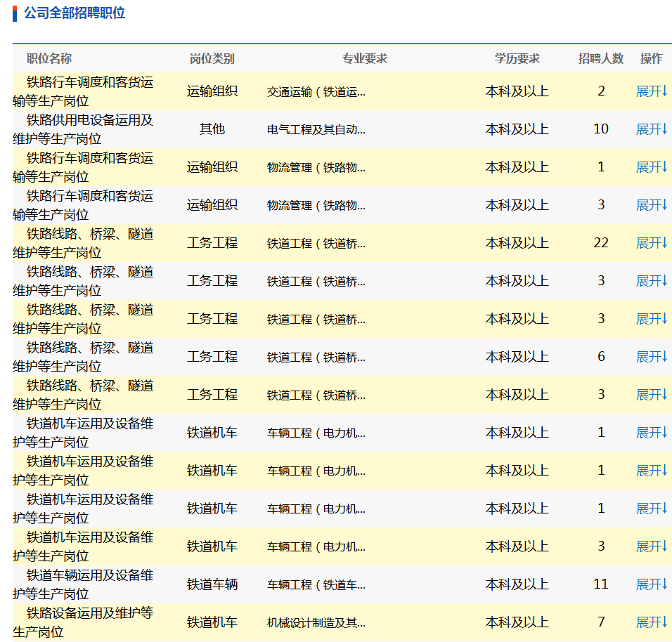This screenshot has height=642, width=672.
Task: Open the 铁路设备运用及维护等生产岗位 job title
Action: pos(83,622)
